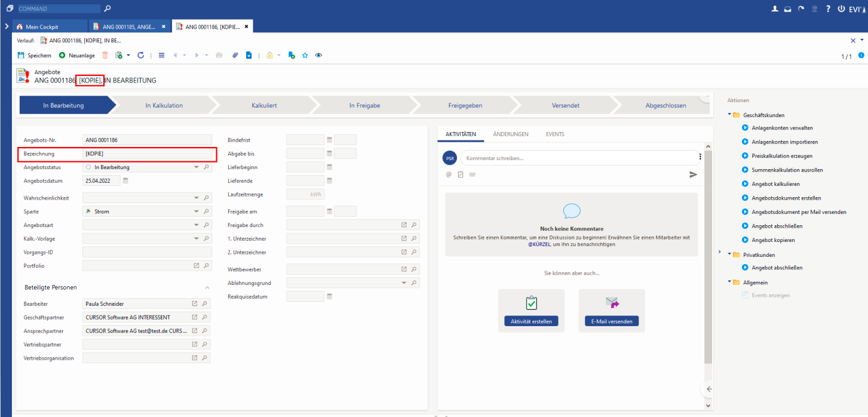This screenshot has height=417, width=868.
Task: Open the Geschäftspartner record via link icon
Action: (x=194, y=317)
